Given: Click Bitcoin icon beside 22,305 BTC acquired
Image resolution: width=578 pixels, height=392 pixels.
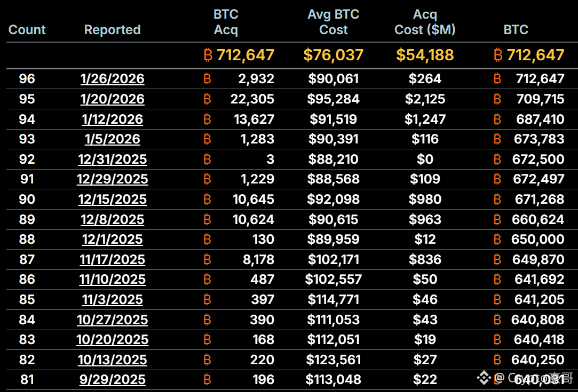Looking at the screenshot, I should tap(208, 99).
